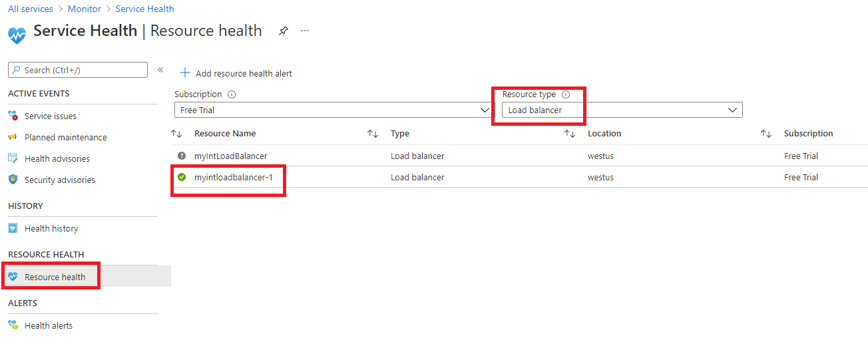The height and width of the screenshot is (348, 868).
Task: Open Health alerts in the sidebar
Action: (49, 325)
